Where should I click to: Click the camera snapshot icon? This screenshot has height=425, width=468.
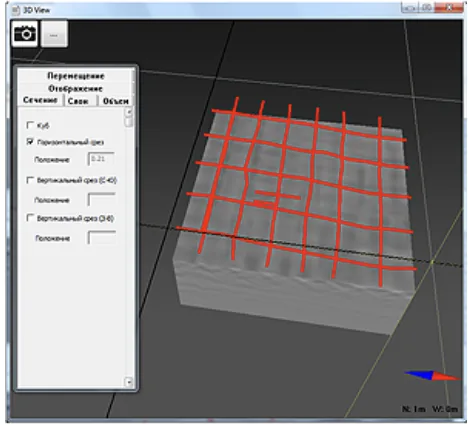[25, 34]
